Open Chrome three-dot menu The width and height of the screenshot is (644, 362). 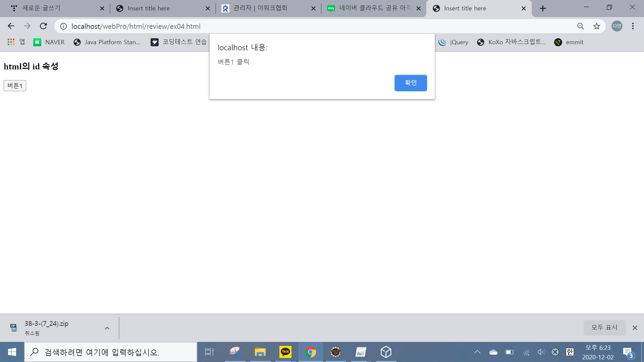point(633,26)
